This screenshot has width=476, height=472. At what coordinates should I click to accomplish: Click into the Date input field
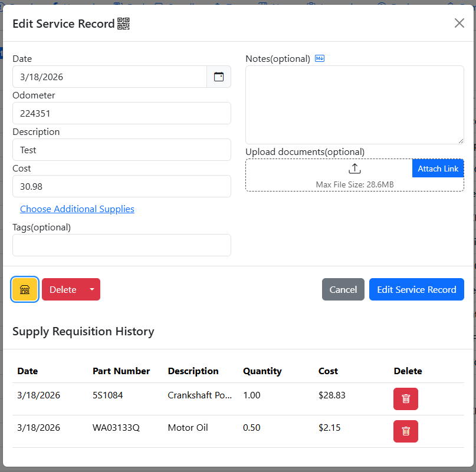coord(110,77)
